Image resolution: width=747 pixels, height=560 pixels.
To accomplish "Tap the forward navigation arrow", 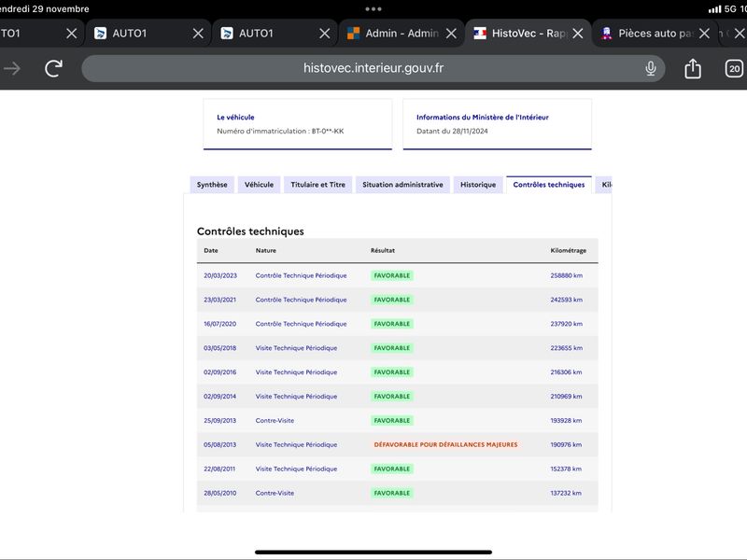I will (x=12, y=68).
